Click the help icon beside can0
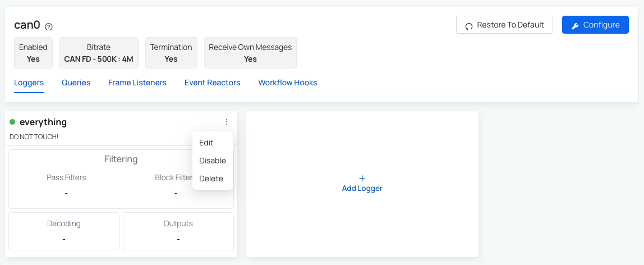644x265 pixels. coord(49,26)
